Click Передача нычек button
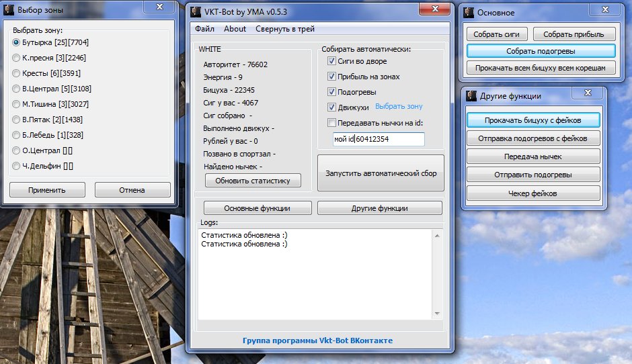Viewport: 632px width, 364px height. [x=533, y=156]
